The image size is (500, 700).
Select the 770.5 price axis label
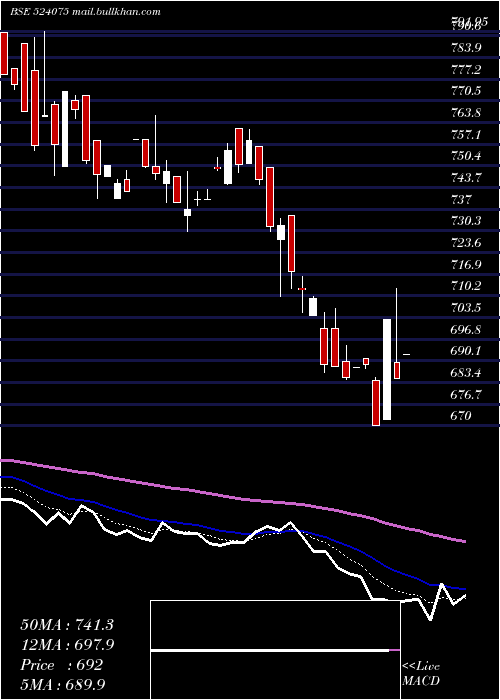point(466,91)
